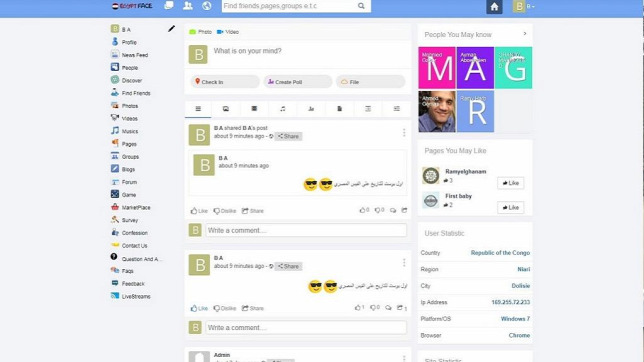Image resolution: width=644 pixels, height=362 pixels.
Task: Select the music note feed filter
Action: (283, 109)
